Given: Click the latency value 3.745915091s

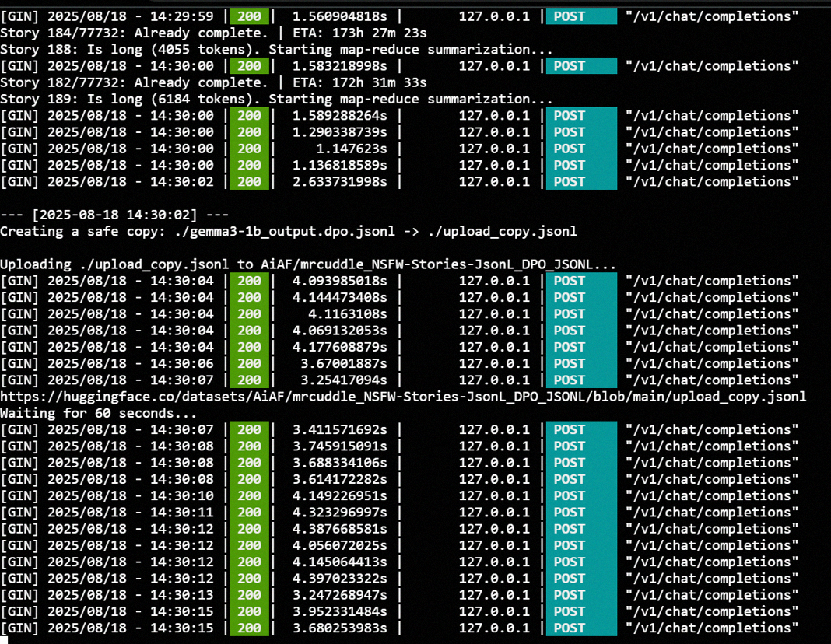Looking at the screenshot, I should point(340,446).
